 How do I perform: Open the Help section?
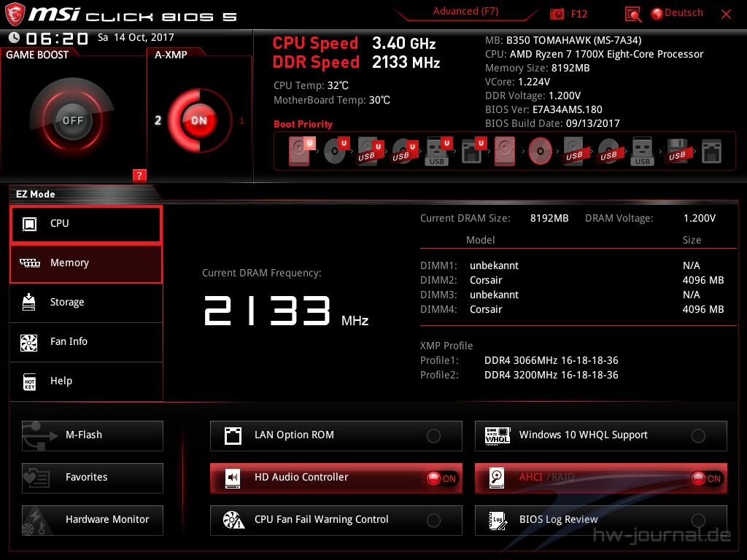(x=86, y=382)
